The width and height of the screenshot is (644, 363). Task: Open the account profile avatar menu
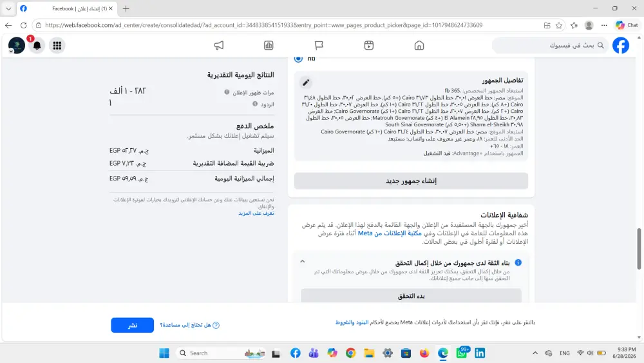click(17, 45)
